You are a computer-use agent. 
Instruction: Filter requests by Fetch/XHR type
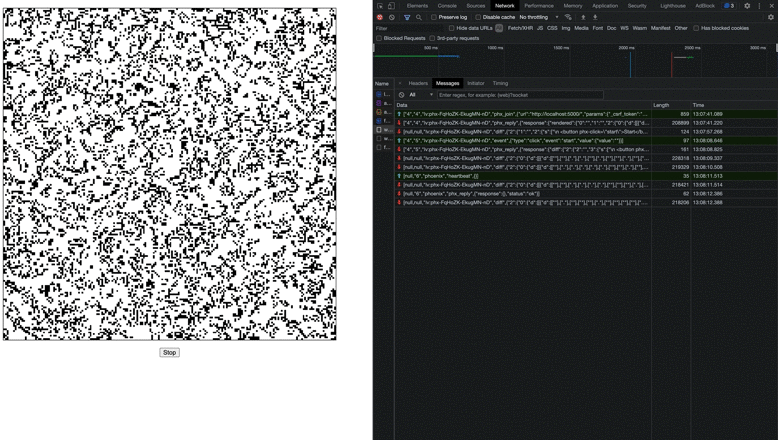click(520, 28)
